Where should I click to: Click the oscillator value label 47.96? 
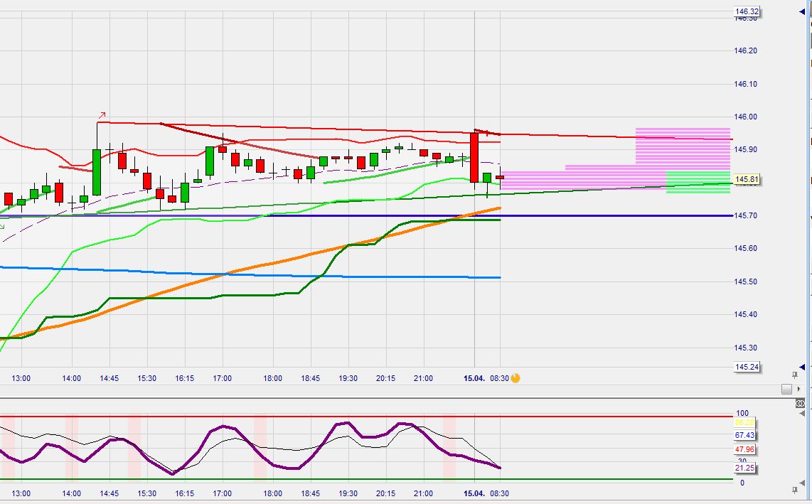(x=744, y=449)
